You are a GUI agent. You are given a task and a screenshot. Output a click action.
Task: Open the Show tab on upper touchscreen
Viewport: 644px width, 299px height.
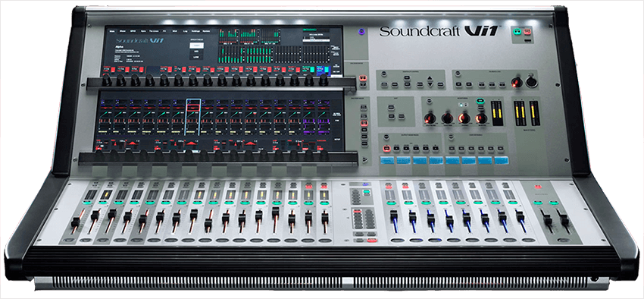pyautogui.click(x=123, y=31)
